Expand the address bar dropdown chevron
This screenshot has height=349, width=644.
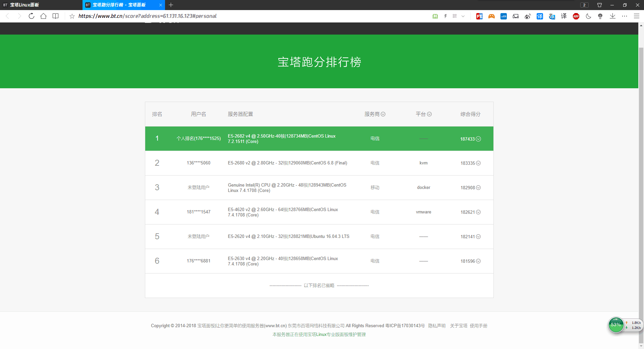[463, 16]
